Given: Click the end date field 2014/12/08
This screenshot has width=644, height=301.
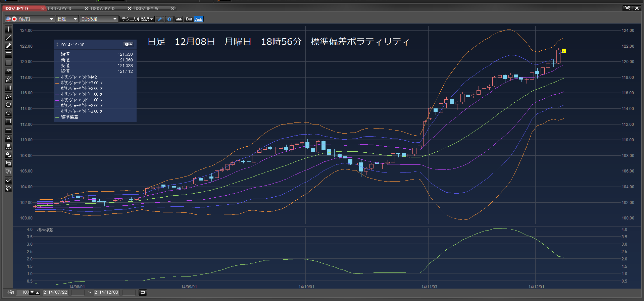Looking at the screenshot, I should (106, 292).
